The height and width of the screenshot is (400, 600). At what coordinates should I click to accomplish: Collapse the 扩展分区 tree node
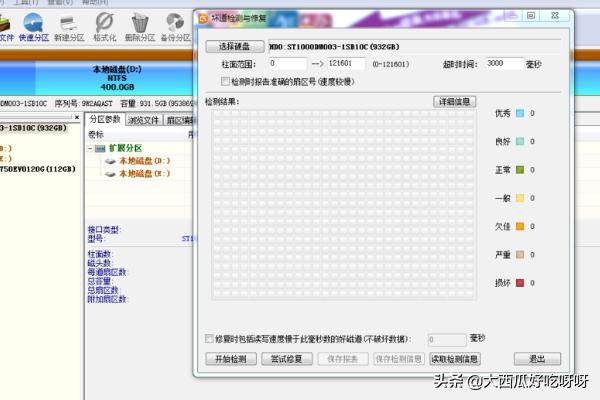[91, 147]
